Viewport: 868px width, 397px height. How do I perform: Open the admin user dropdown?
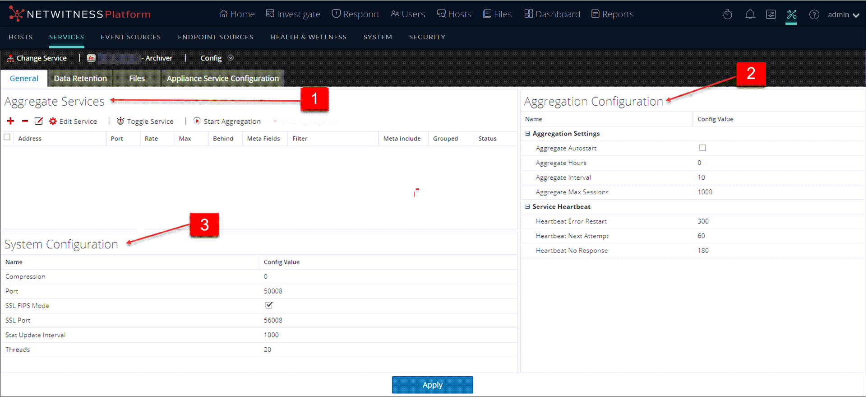(x=843, y=14)
